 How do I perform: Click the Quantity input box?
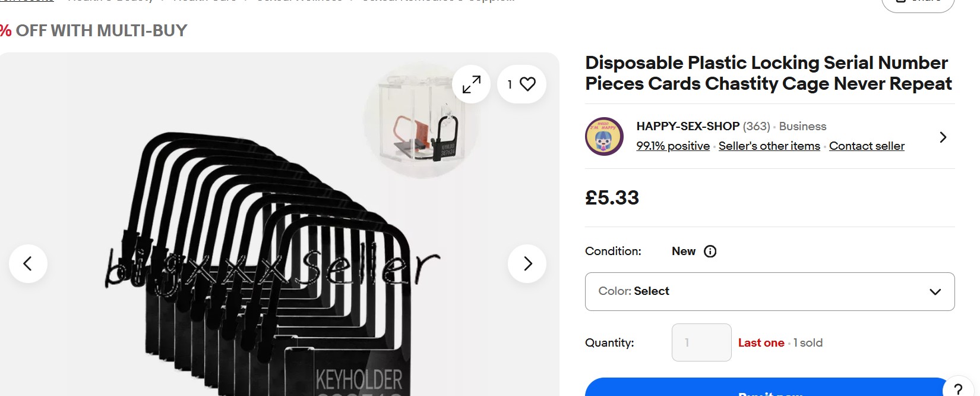coord(701,342)
